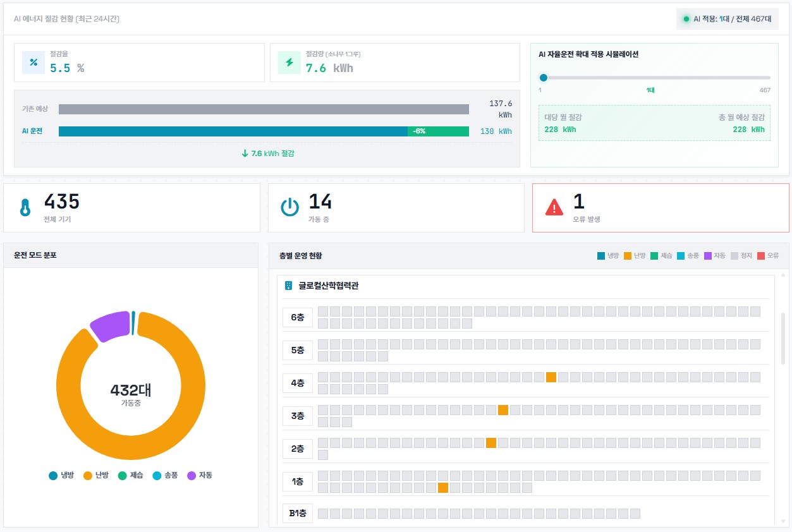Click the orange heating unit on 2층
This screenshot has height=532, width=792.
491,443
